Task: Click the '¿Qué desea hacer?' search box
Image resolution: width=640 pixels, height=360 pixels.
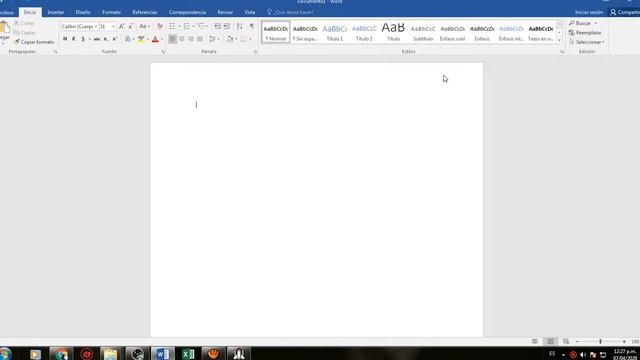Action: (x=290, y=12)
